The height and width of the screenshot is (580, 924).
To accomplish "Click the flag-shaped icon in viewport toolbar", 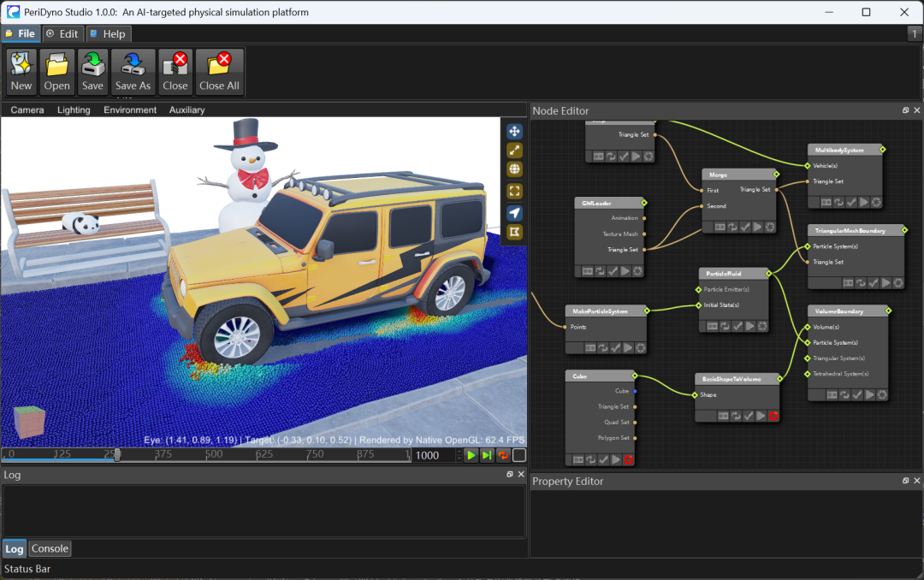I will click(514, 232).
